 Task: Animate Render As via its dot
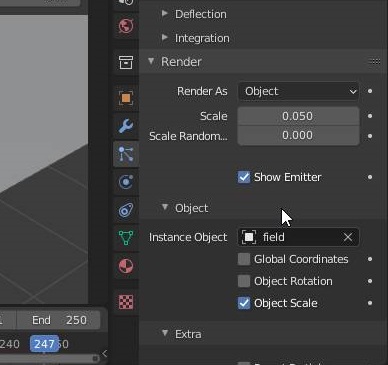pos(370,91)
